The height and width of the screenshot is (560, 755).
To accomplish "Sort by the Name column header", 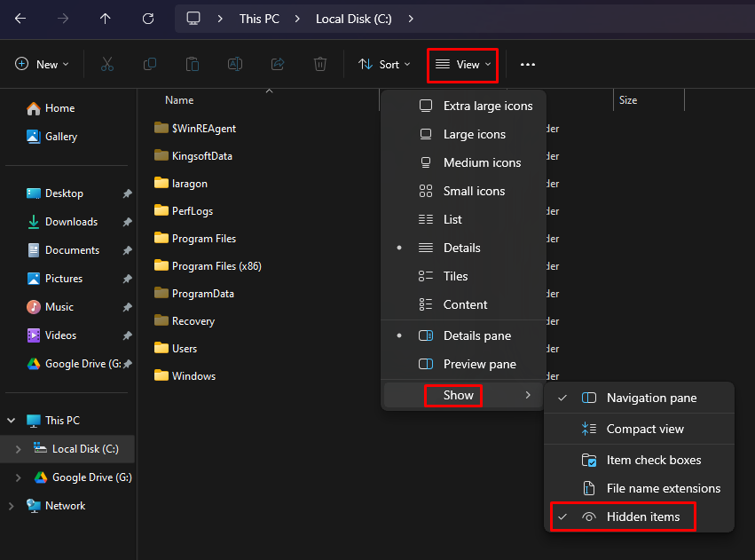I will pyautogui.click(x=179, y=100).
